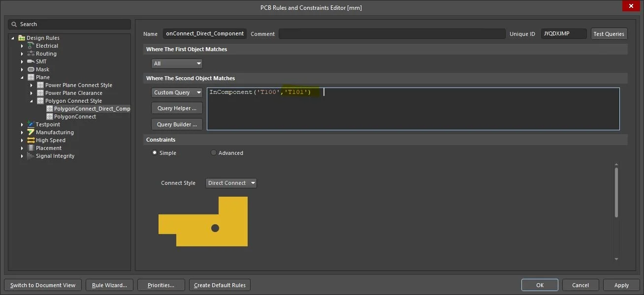Click the Test Queries button
The height and width of the screenshot is (295, 644).
point(609,33)
